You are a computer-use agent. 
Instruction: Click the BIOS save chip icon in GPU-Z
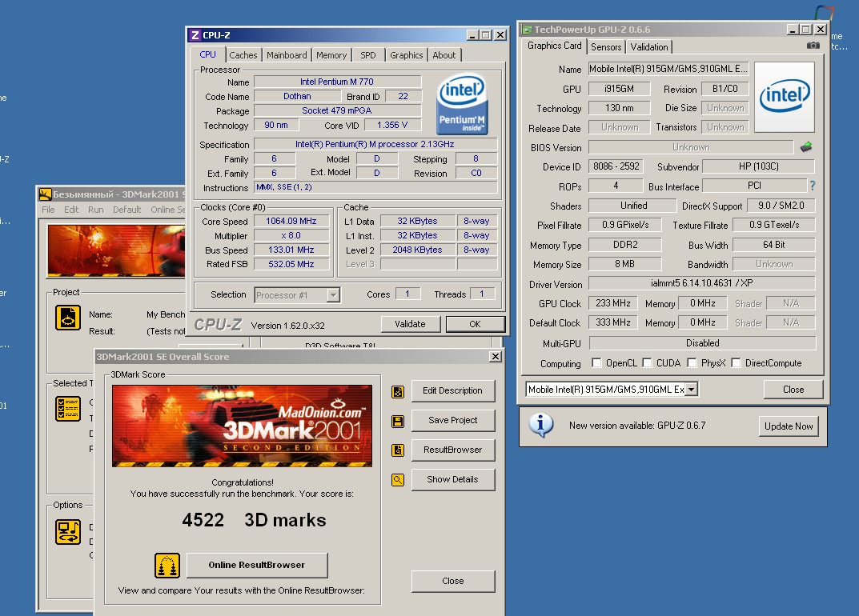(806, 146)
